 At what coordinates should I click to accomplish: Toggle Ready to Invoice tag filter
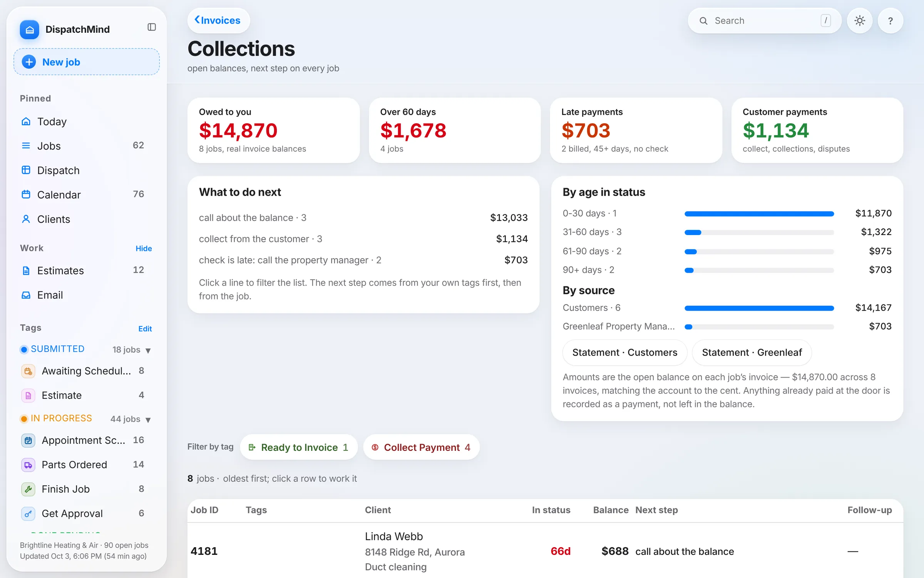299,447
